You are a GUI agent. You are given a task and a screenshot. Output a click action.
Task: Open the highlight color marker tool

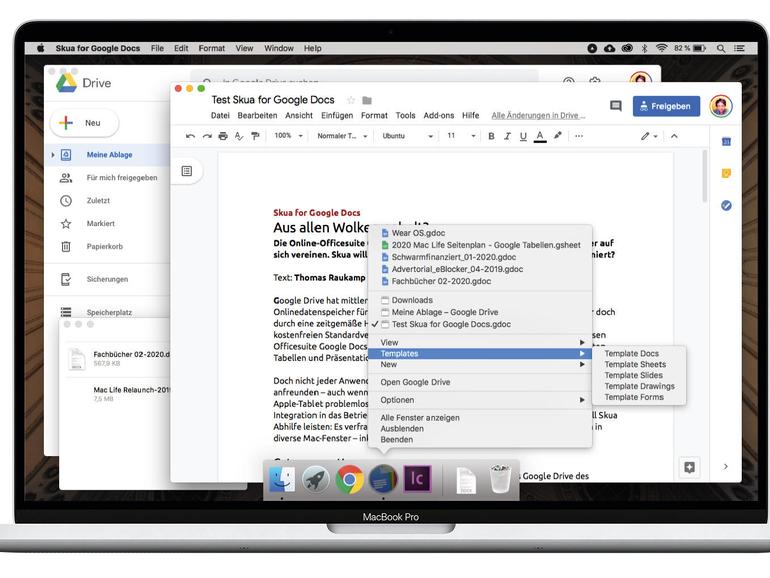[557, 136]
